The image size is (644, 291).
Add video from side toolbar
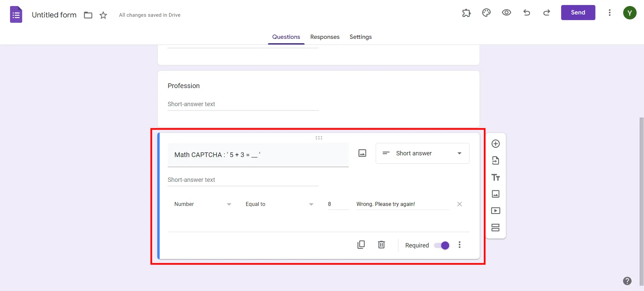(496, 211)
